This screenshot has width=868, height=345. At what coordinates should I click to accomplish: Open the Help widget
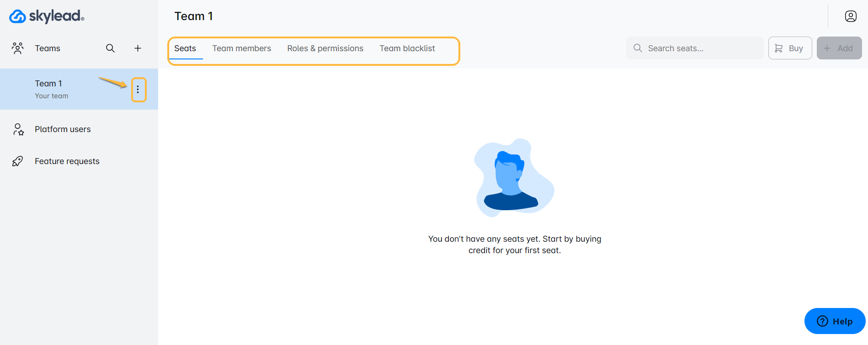point(835,321)
